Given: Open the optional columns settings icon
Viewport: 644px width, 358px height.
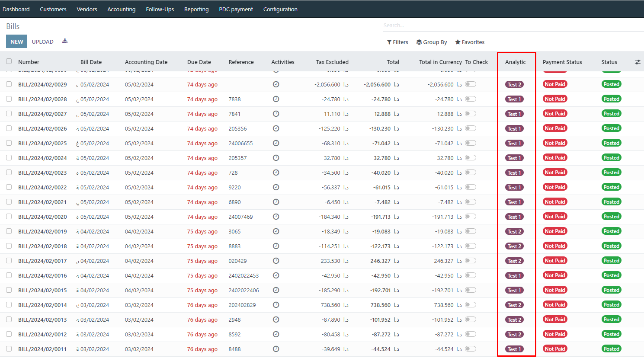Looking at the screenshot, I should coord(638,62).
